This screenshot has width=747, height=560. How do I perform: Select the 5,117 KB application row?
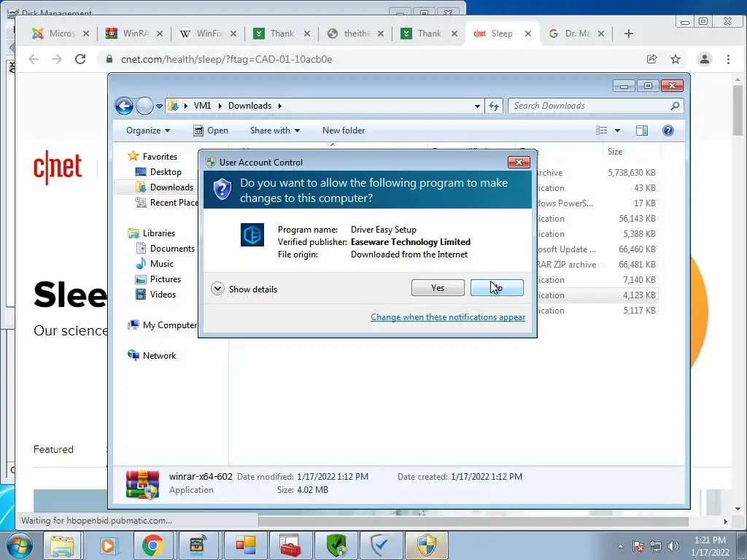tap(597, 311)
